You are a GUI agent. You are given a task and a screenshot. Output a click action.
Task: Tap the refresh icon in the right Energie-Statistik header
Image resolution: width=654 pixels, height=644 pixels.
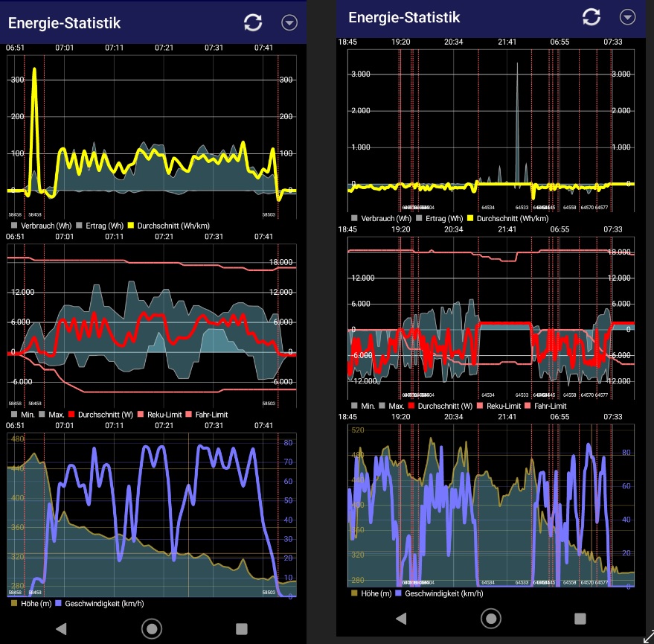click(592, 17)
